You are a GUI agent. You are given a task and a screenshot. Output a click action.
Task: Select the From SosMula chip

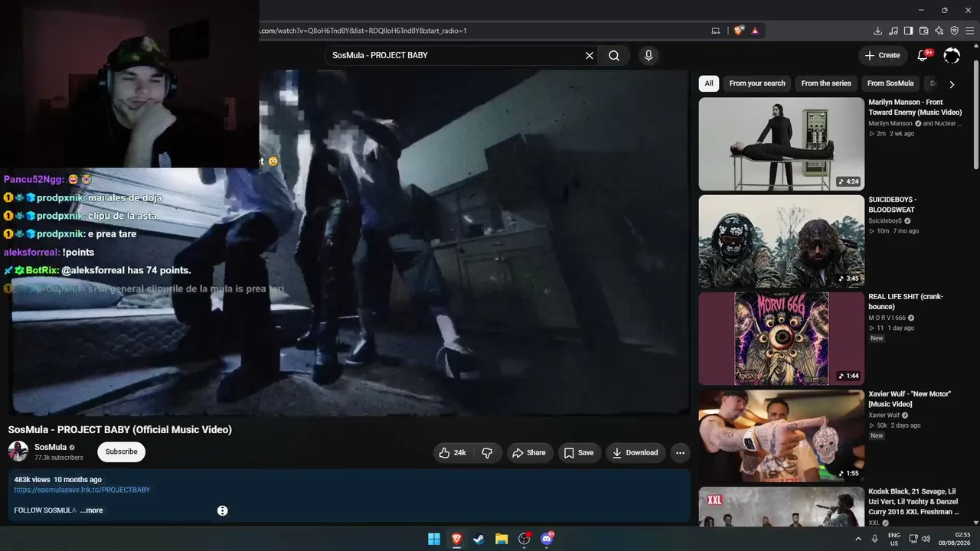[890, 83]
